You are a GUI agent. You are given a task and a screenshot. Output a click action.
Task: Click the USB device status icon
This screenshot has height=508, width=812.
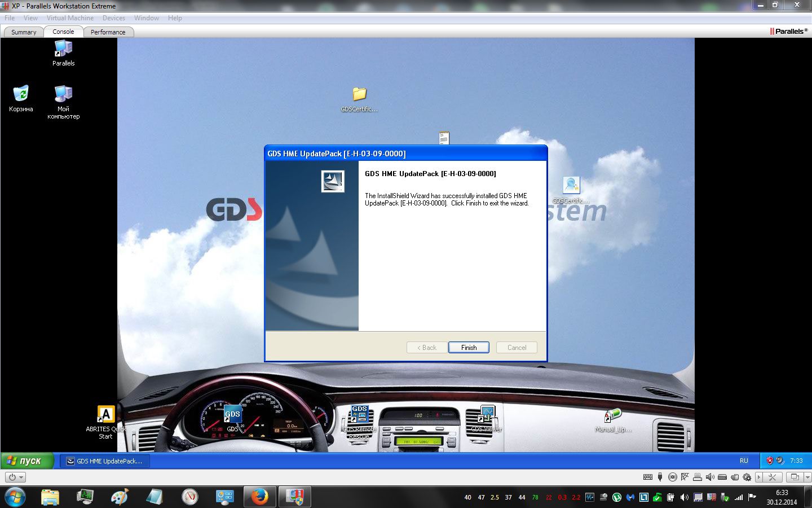660,477
